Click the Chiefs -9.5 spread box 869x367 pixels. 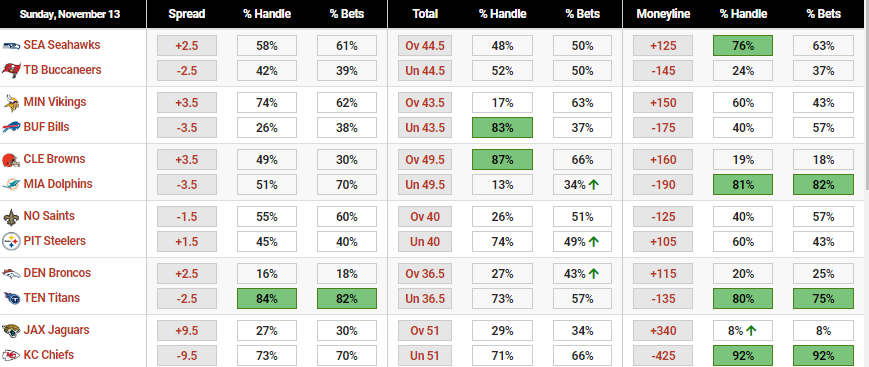[x=187, y=355]
